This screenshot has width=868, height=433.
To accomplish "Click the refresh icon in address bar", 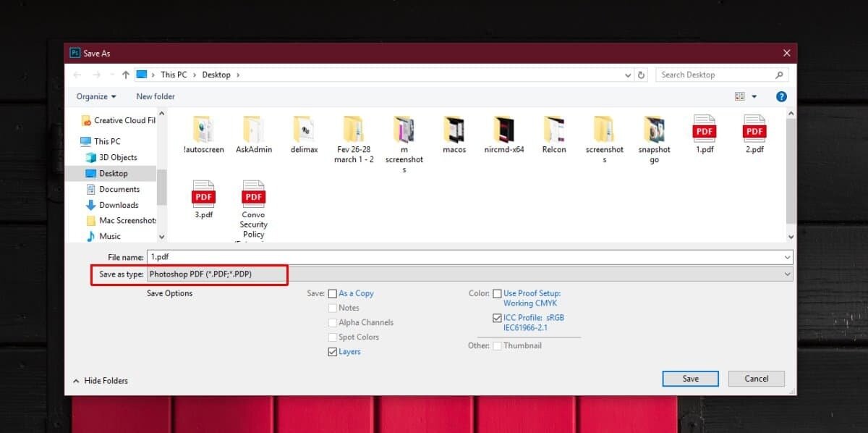I will (x=641, y=75).
